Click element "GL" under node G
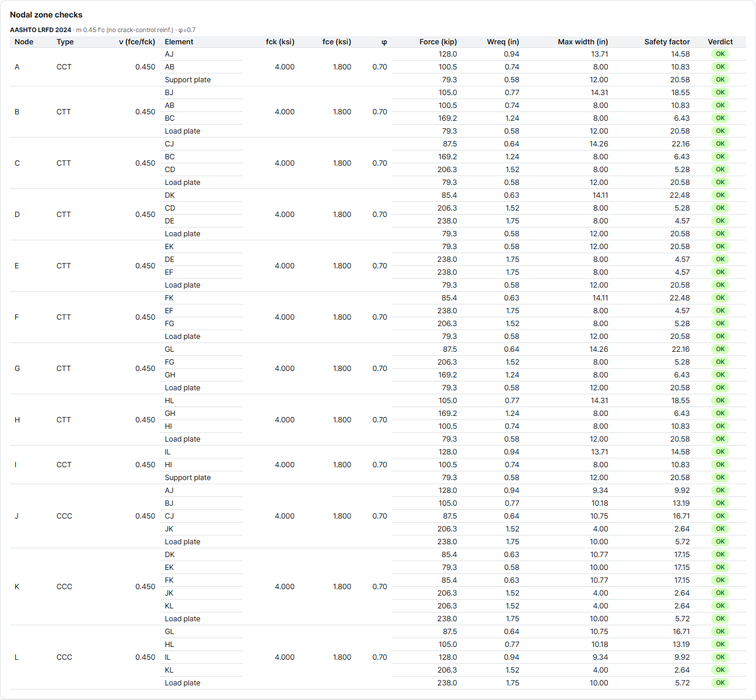Viewport: 756px width, 700px height. tap(169, 349)
